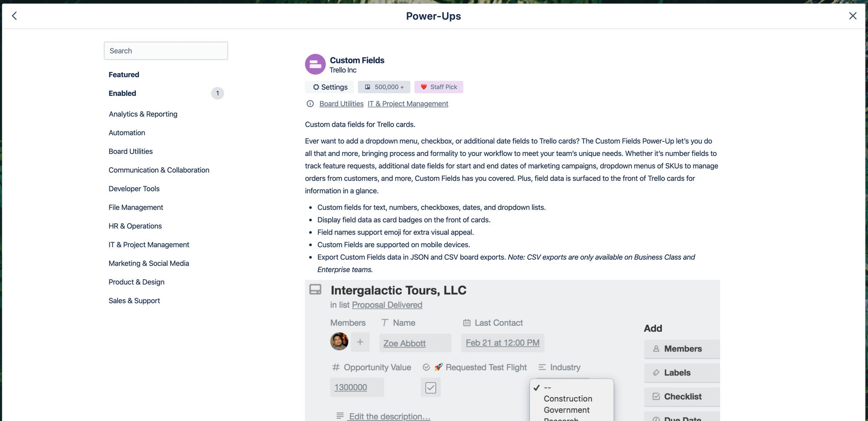Close the Power-Ups dialog
The height and width of the screenshot is (421, 868).
[x=853, y=16]
